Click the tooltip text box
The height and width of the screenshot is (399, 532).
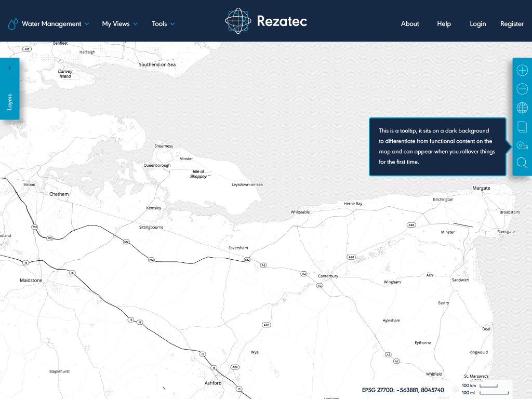click(437, 147)
